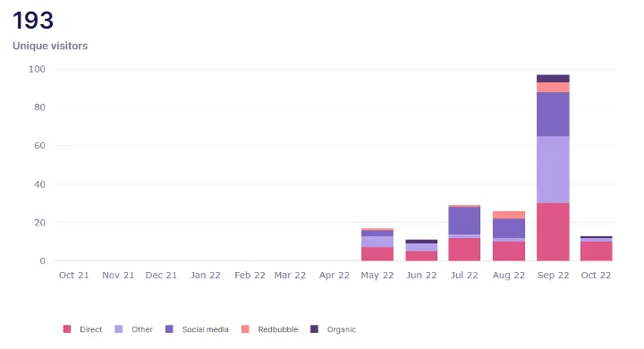Image resolution: width=644 pixels, height=349 pixels.
Task: Toggle the Organic legend label
Action: click(342, 329)
